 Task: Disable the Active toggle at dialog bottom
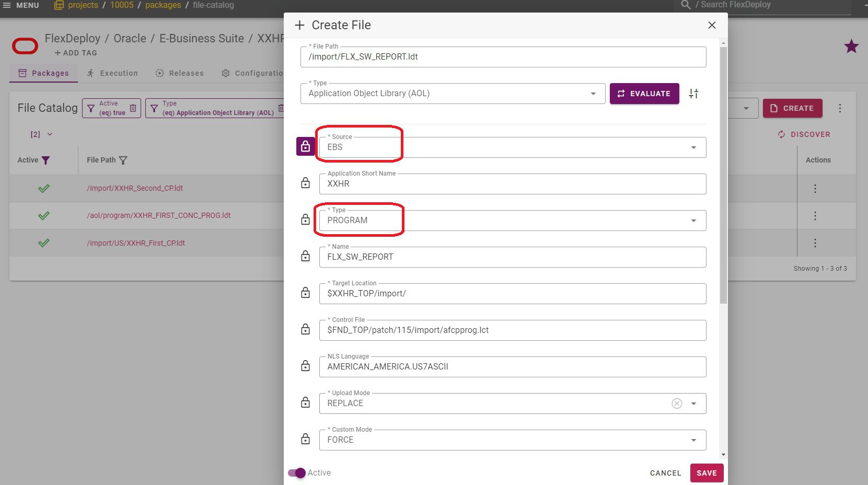296,473
